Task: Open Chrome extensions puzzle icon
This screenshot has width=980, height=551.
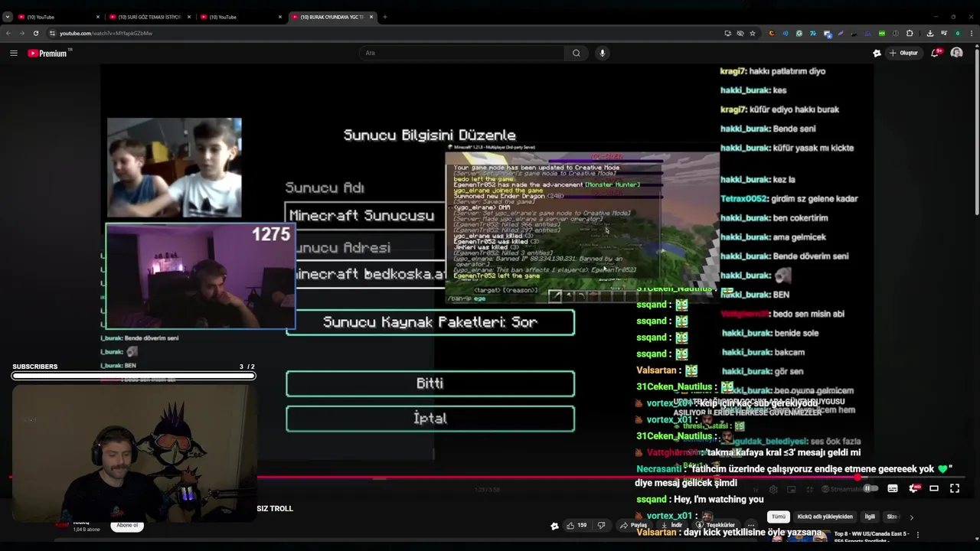Action: pyautogui.click(x=910, y=34)
